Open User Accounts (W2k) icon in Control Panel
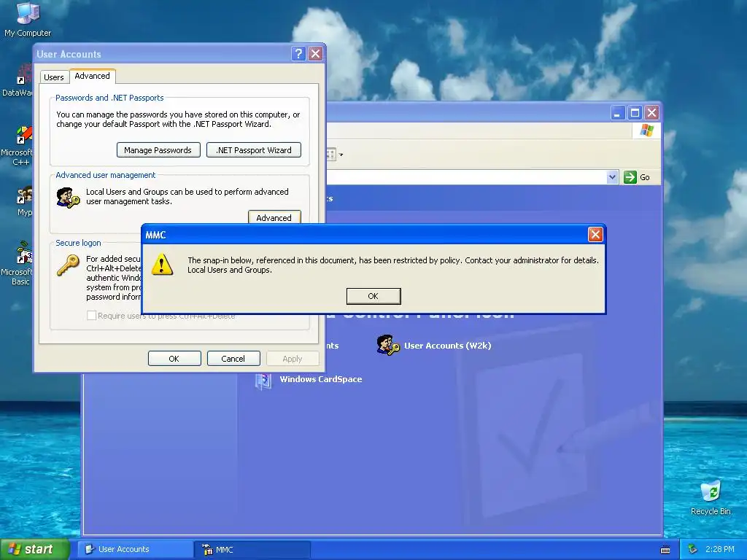The height and width of the screenshot is (560, 747). (388, 345)
